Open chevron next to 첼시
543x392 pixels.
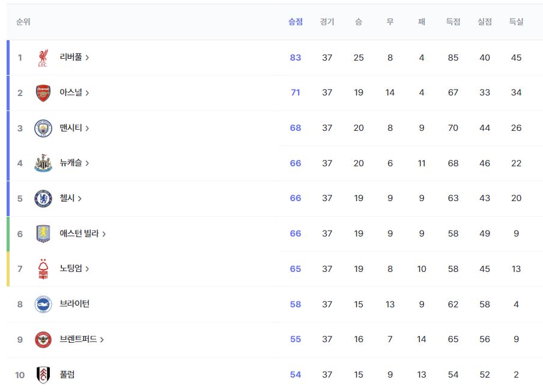point(80,199)
